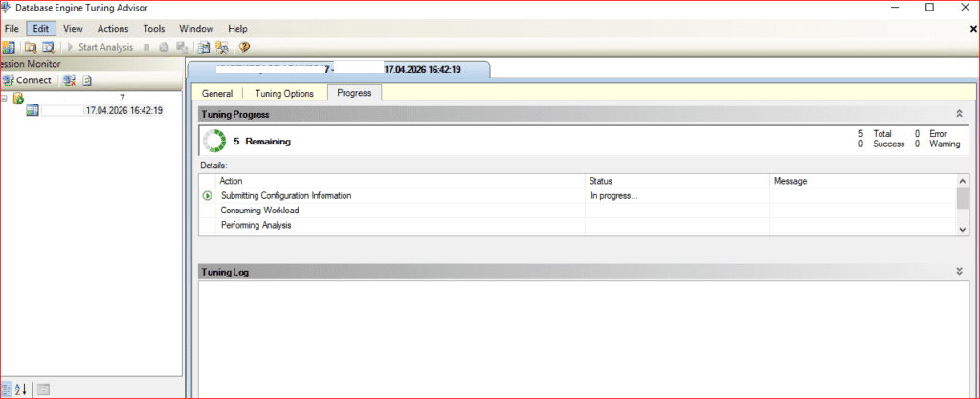Screen dimensions: 980x399
Task: Collapse the server node in session tree
Action: point(5,98)
